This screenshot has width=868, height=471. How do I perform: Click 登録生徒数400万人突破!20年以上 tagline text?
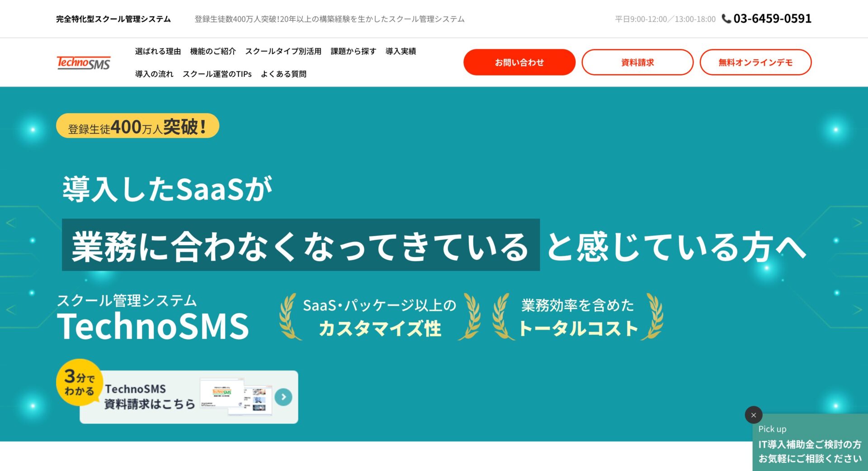330,19
